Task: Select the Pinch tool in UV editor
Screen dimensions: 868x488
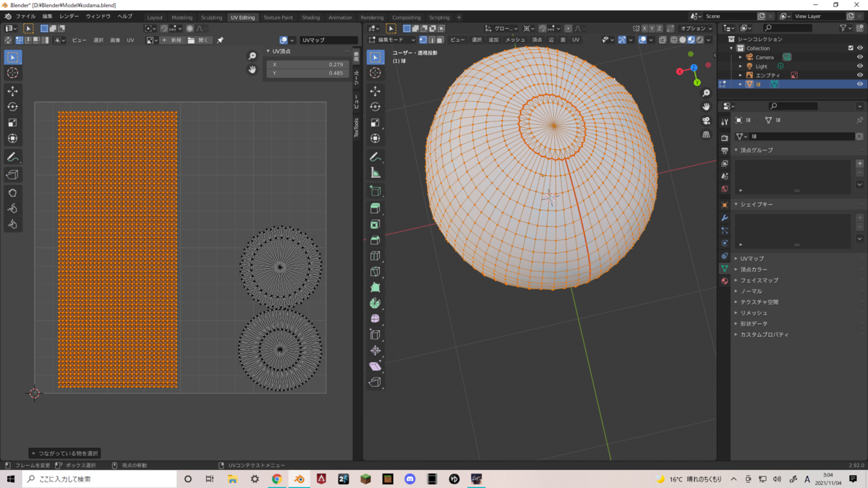Action: coord(13,224)
